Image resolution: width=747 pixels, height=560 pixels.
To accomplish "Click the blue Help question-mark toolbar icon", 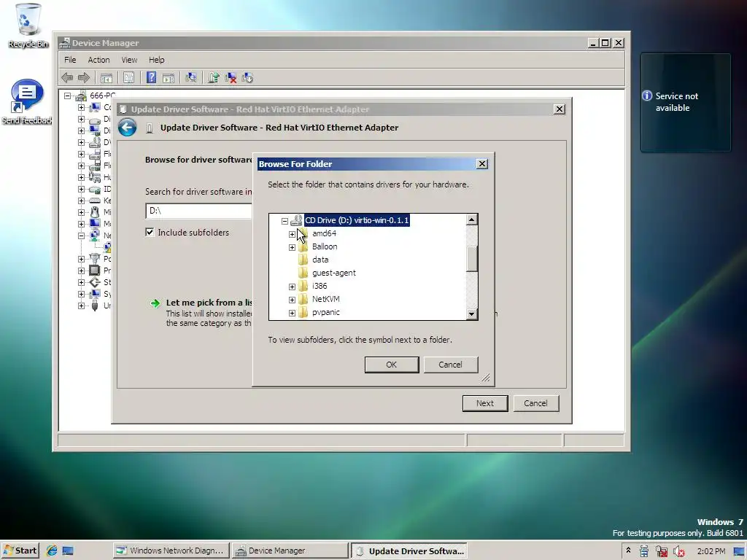I will (x=151, y=77).
